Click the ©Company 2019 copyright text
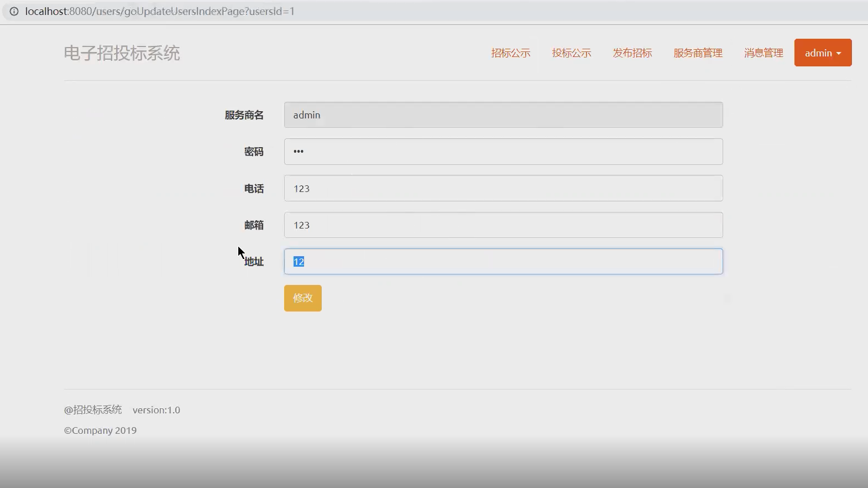 (100, 430)
